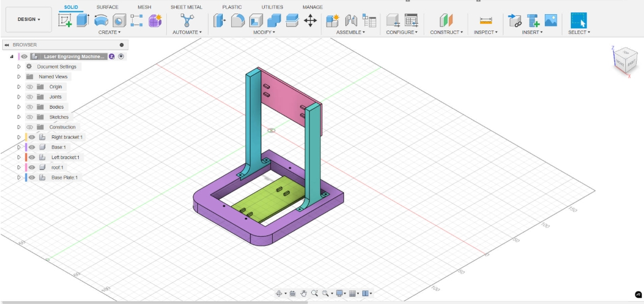Open the configuration table icon
Image resolution: width=644 pixels, height=304 pixels.
(411, 20)
